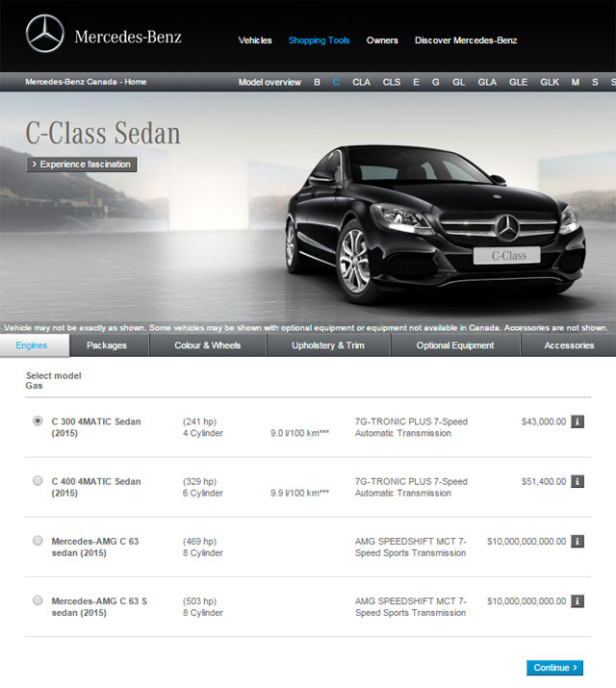Click the (241 hp) 4 Cylinder text
Viewport: 616px width, 688px height.
(x=203, y=427)
